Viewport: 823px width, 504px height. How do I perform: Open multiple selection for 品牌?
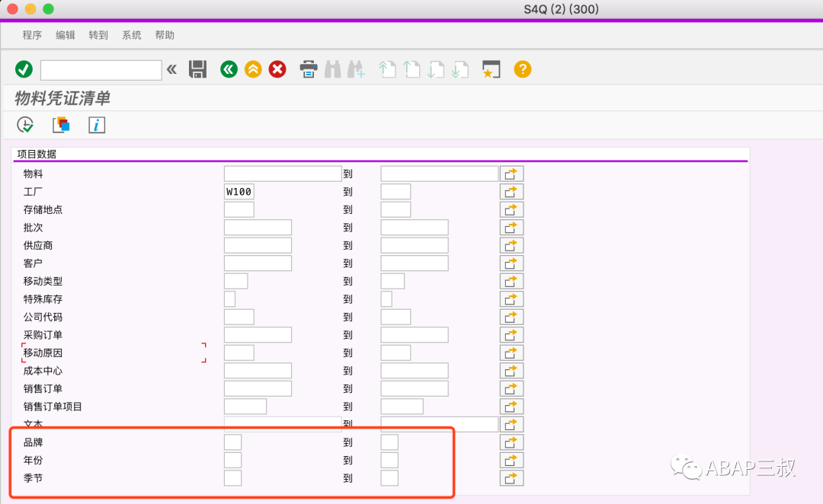click(511, 442)
